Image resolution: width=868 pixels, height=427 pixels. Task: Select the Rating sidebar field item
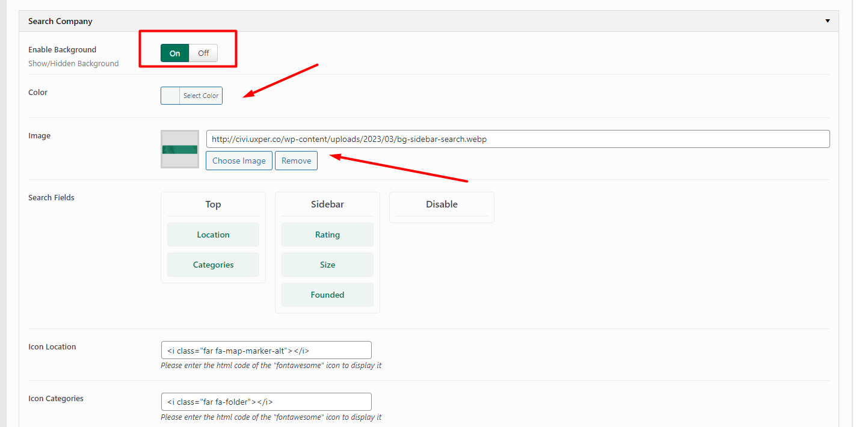coord(327,235)
